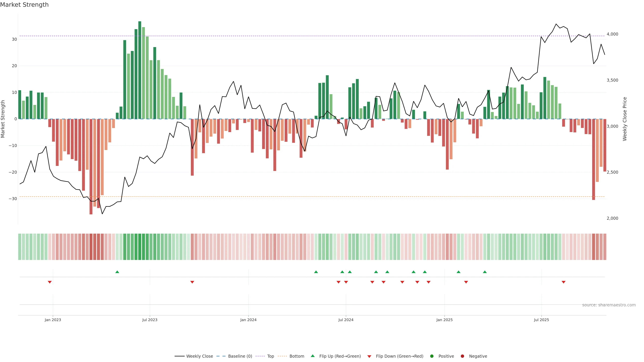Click the first green flip-up triangle marker
The image size is (644, 362).
pyautogui.click(x=117, y=272)
